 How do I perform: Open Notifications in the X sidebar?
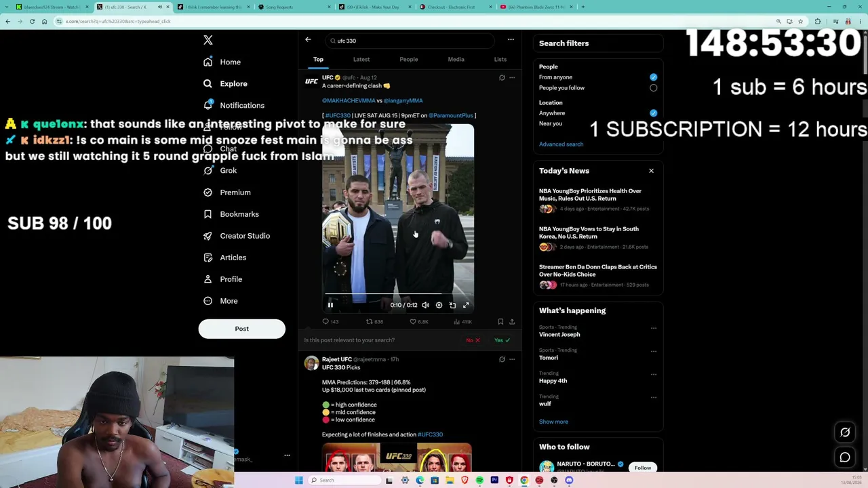234,106
